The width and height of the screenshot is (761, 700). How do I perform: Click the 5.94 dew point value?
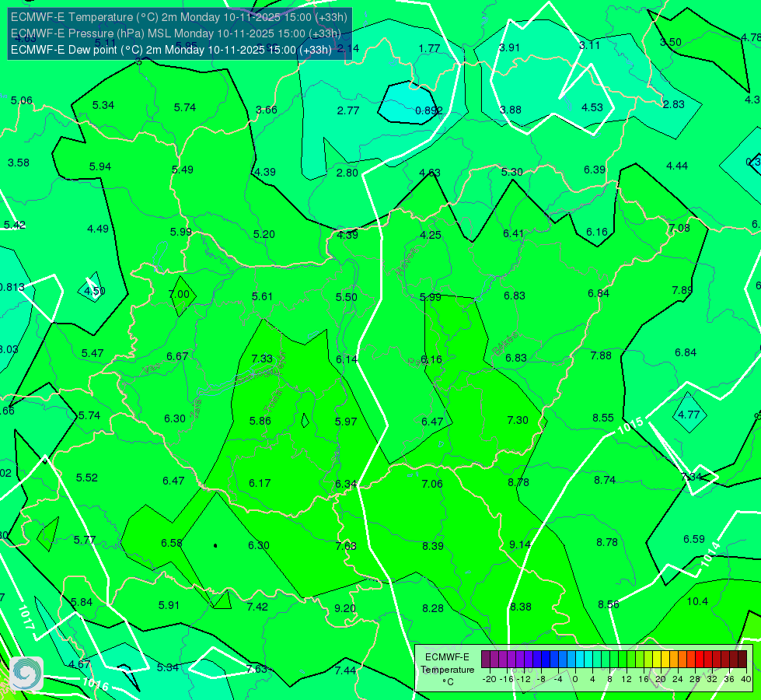[x=100, y=166]
